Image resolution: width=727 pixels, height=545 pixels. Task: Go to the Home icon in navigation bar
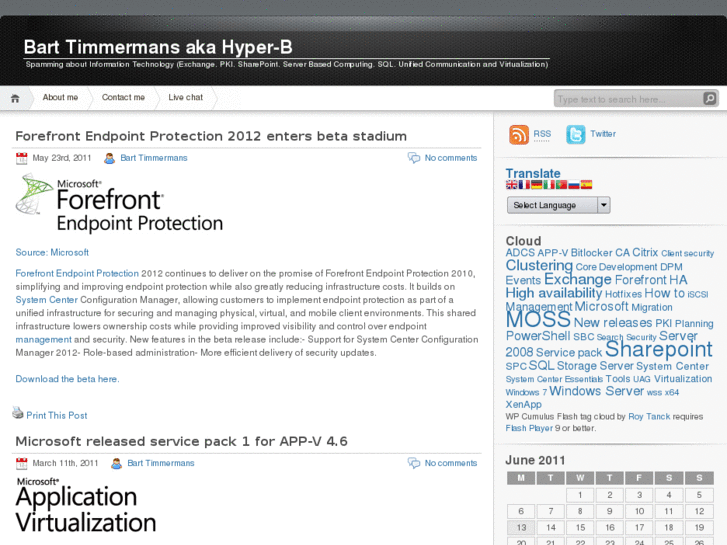tap(15, 98)
